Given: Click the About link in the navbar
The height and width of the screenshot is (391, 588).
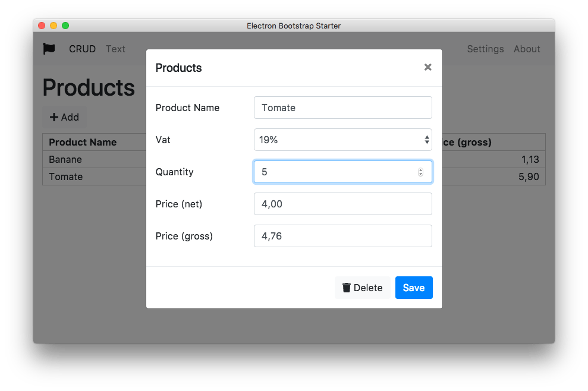Looking at the screenshot, I should [x=527, y=49].
